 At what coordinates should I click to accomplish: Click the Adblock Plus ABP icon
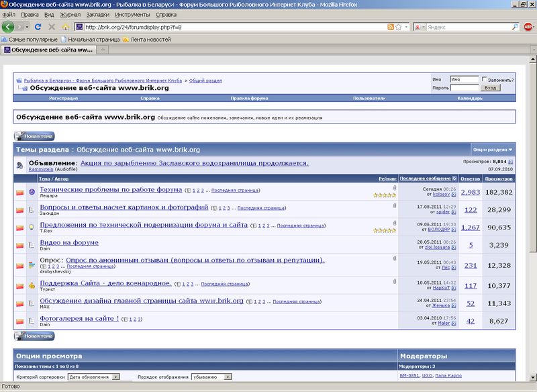click(x=530, y=27)
